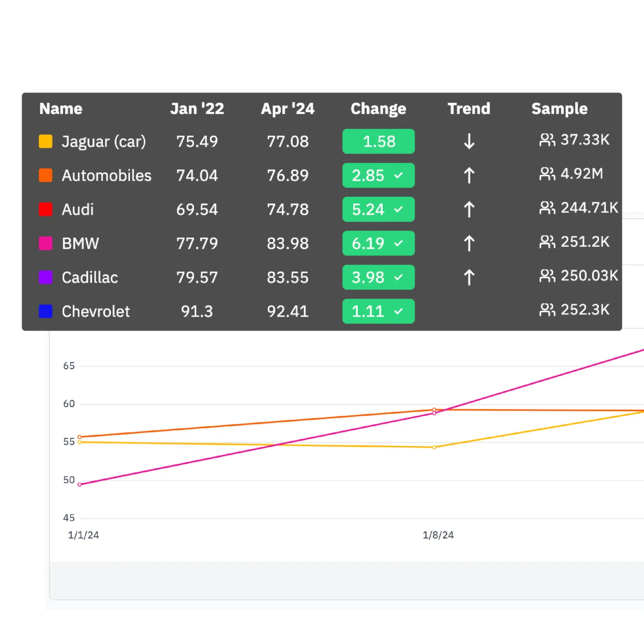Click the 76.89 value for Automobiles
This screenshot has height=644, width=644.
point(288,175)
